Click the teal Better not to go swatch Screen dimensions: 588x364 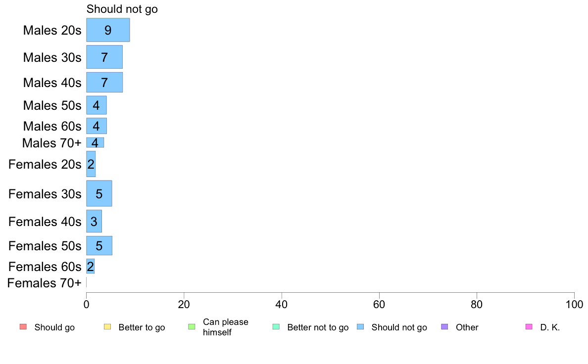tap(276, 327)
